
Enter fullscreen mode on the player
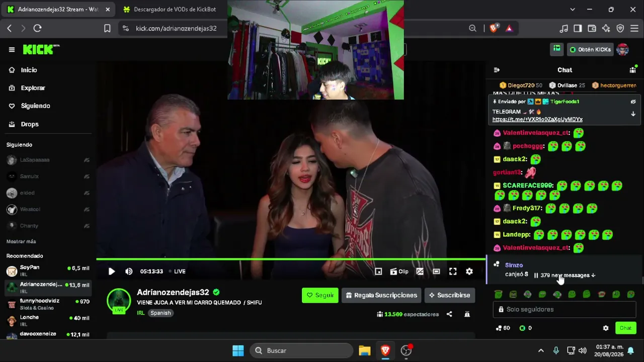point(453,271)
